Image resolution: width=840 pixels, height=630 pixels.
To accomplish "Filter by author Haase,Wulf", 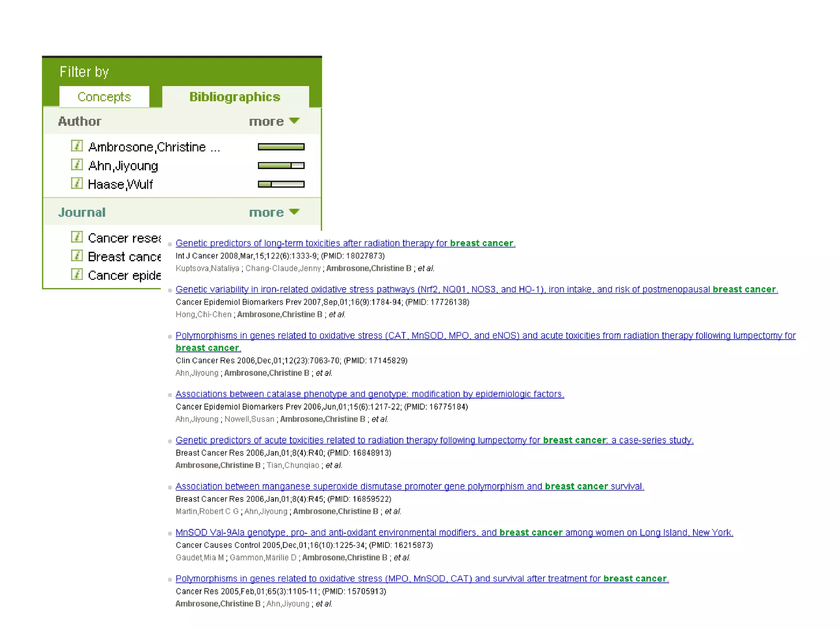I will (x=120, y=184).
